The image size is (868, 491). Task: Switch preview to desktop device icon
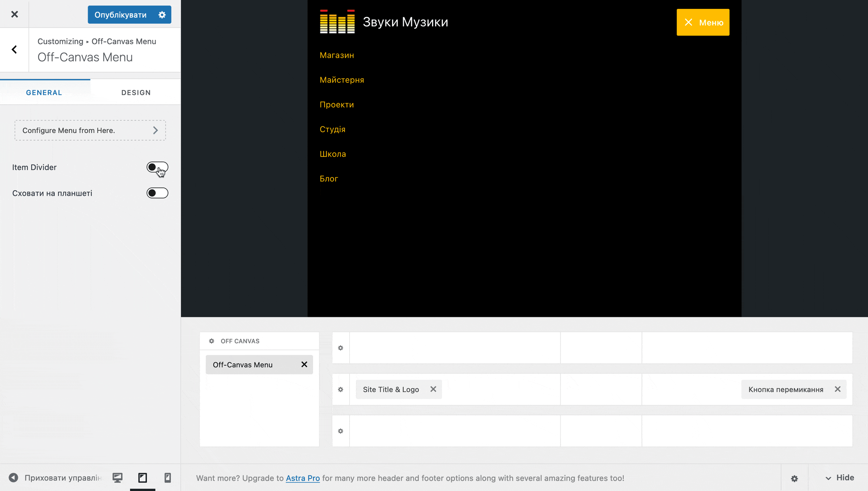[x=117, y=478]
